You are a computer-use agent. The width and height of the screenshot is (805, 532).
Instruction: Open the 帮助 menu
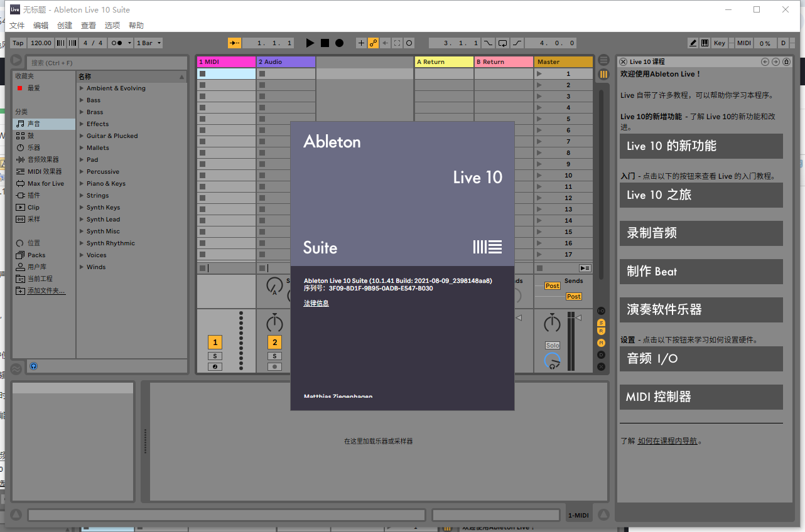[136, 26]
